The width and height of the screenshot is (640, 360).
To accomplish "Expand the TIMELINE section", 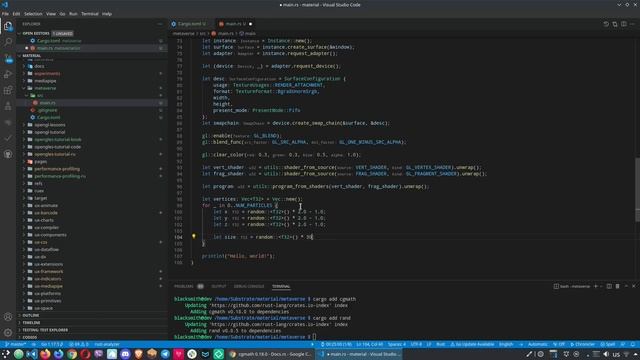I will click(x=31, y=323).
